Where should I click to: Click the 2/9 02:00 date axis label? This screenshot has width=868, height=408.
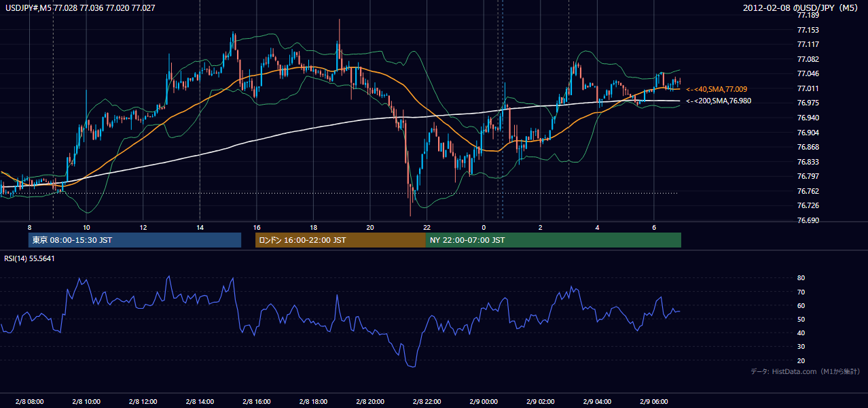tap(541, 401)
